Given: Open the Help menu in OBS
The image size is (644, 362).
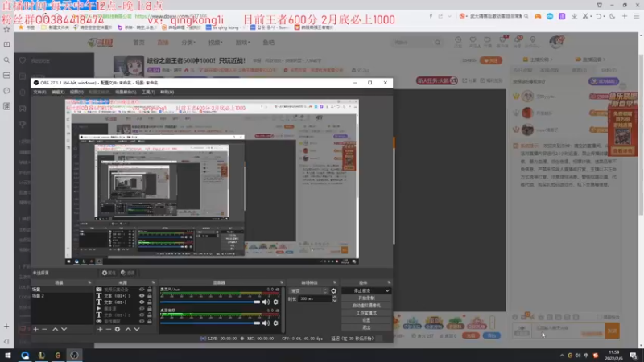Looking at the screenshot, I should click(167, 93).
